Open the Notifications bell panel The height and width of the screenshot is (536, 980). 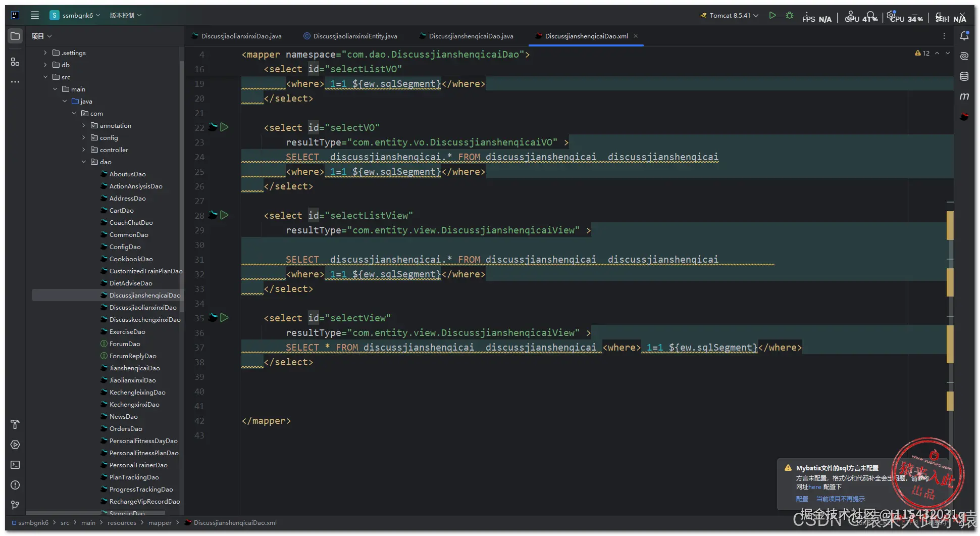pos(964,36)
